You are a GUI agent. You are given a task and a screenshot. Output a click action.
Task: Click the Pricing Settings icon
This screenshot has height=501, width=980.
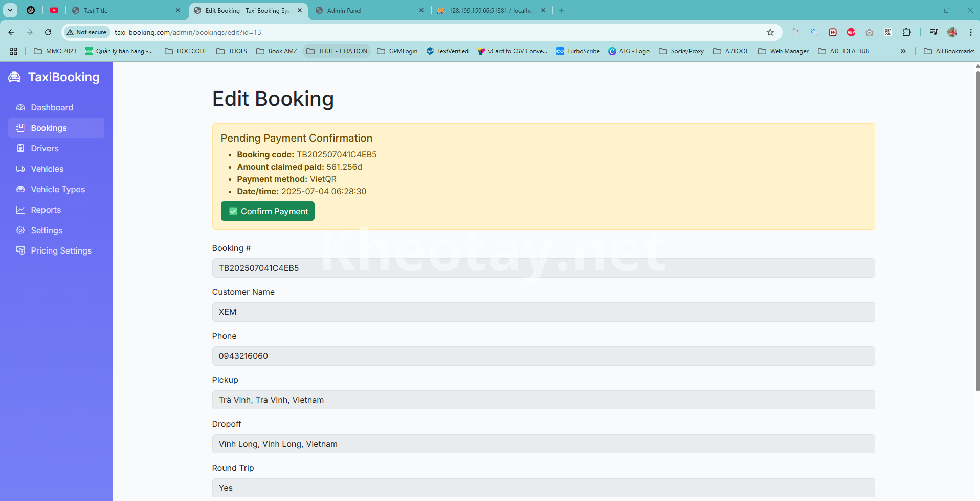point(20,250)
